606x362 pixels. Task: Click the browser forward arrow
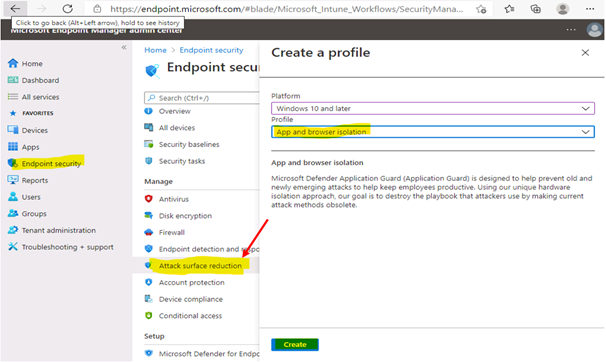(41, 8)
